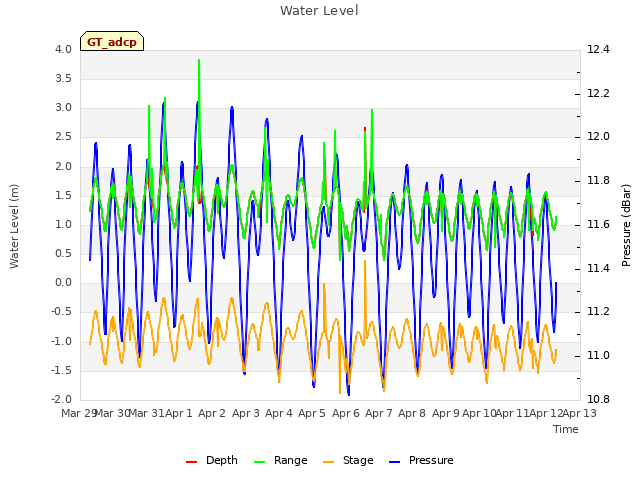Click the green Range legend color marker
The width and height of the screenshot is (640, 480).
pos(260,462)
